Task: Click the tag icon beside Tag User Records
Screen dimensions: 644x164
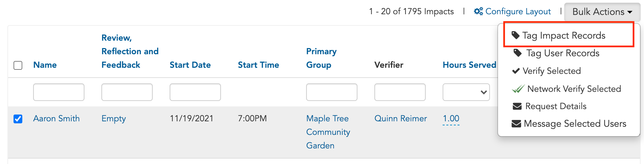Action: click(x=518, y=53)
